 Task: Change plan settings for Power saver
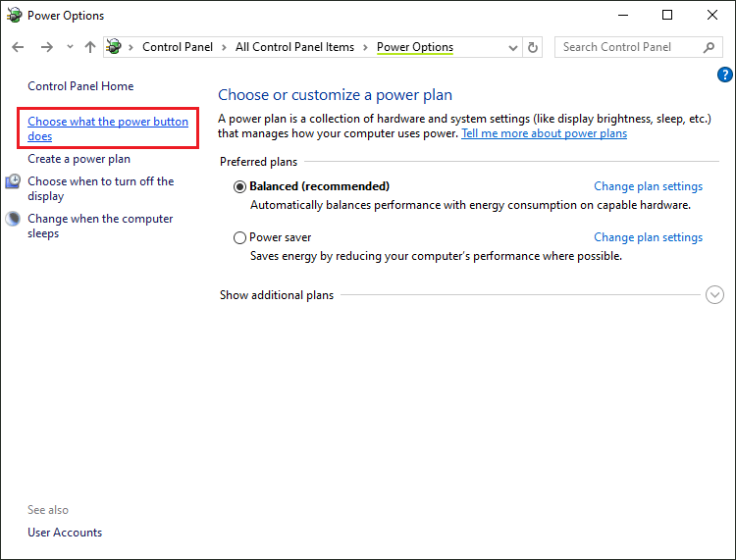[649, 237]
